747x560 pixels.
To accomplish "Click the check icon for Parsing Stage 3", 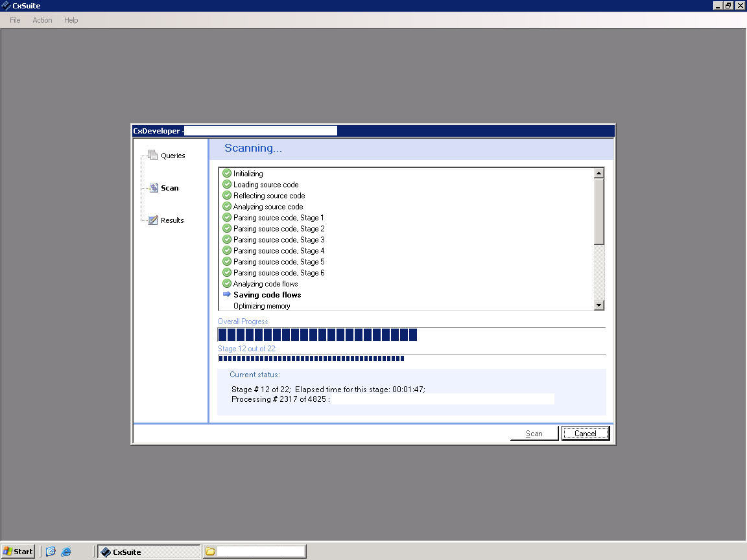I will coord(227,239).
